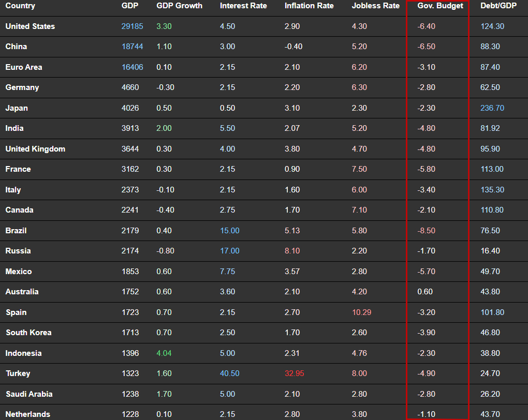Click the Country column header

point(20,6)
